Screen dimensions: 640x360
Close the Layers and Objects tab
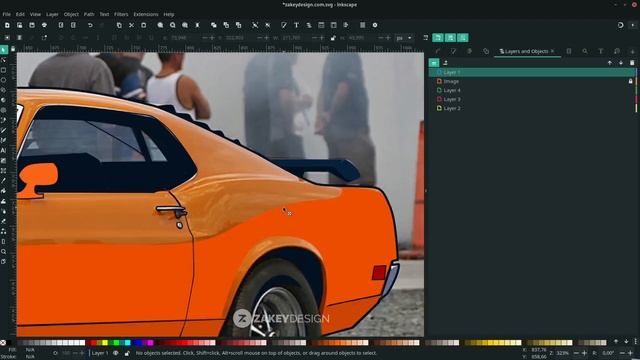(x=552, y=51)
